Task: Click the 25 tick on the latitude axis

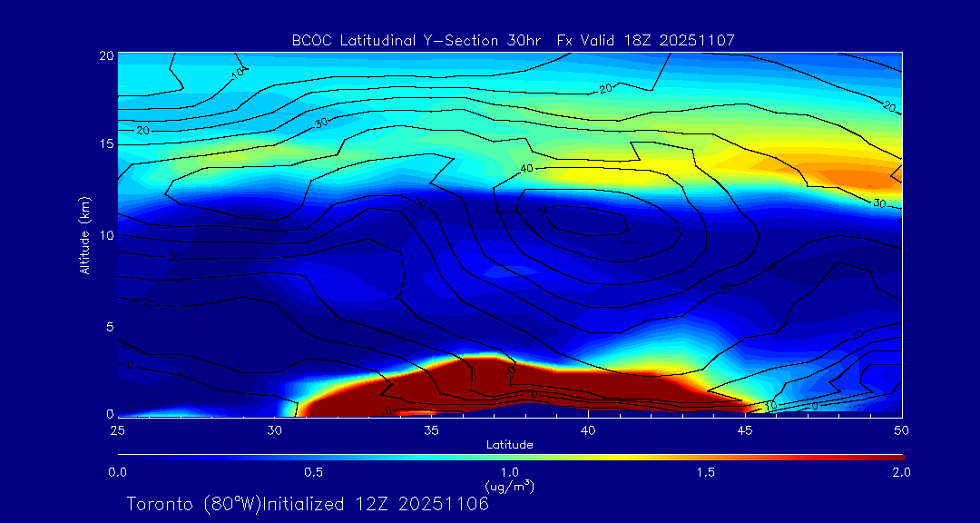Action: tap(117, 429)
